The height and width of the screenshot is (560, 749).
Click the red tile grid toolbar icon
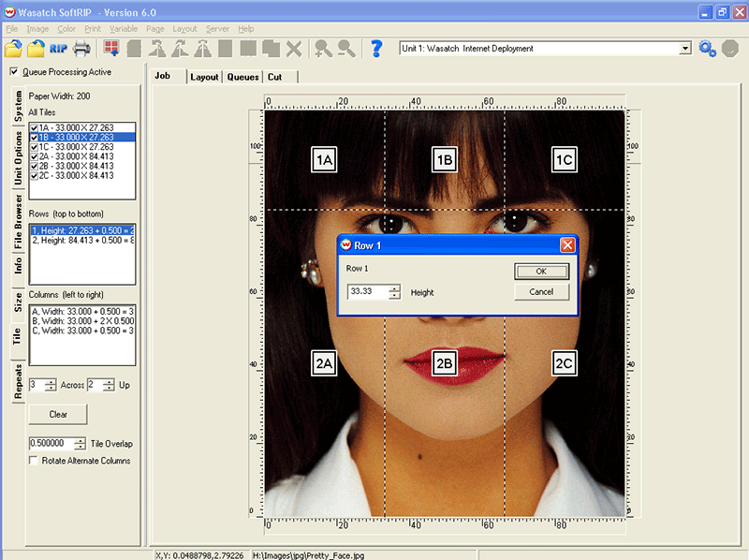pyautogui.click(x=111, y=48)
